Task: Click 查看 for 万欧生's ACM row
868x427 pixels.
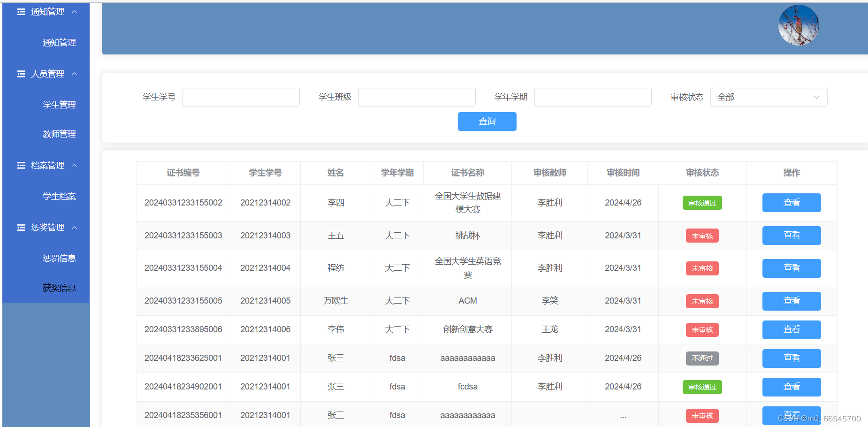Action: [792, 301]
